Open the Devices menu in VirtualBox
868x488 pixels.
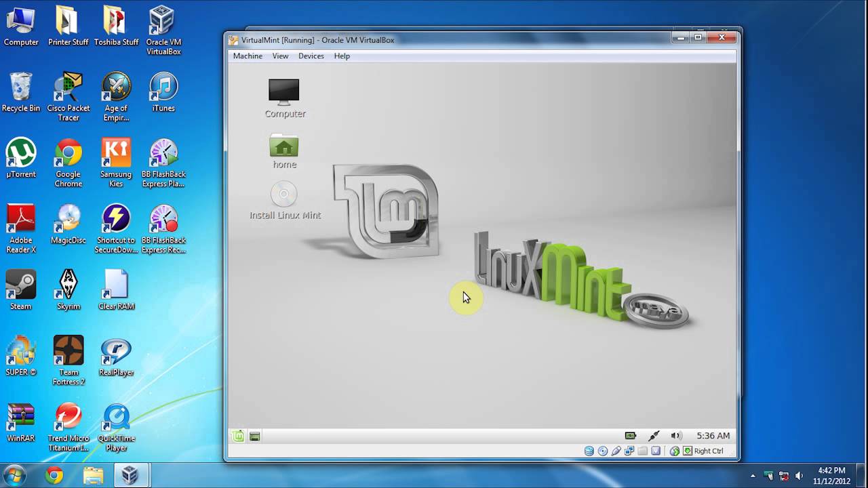(x=311, y=56)
